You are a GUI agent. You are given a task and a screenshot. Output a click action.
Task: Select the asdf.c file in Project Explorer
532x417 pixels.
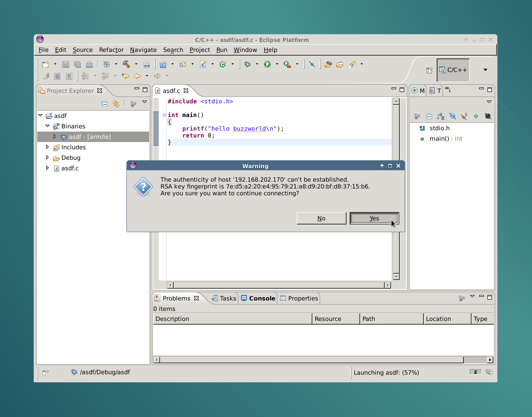(70, 168)
